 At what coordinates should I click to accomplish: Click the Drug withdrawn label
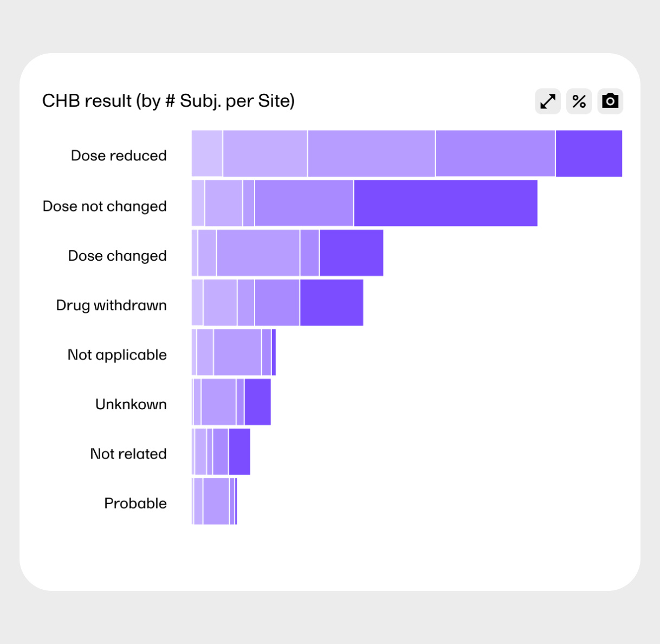pyautogui.click(x=111, y=305)
